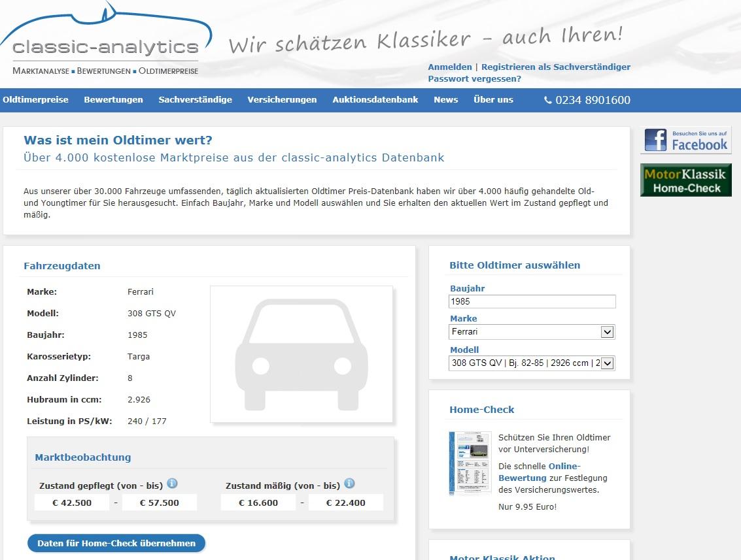Click the Motor Klassik Home-Check banner
The width and height of the screenshot is (741, 560).
(x=685, y=181)
